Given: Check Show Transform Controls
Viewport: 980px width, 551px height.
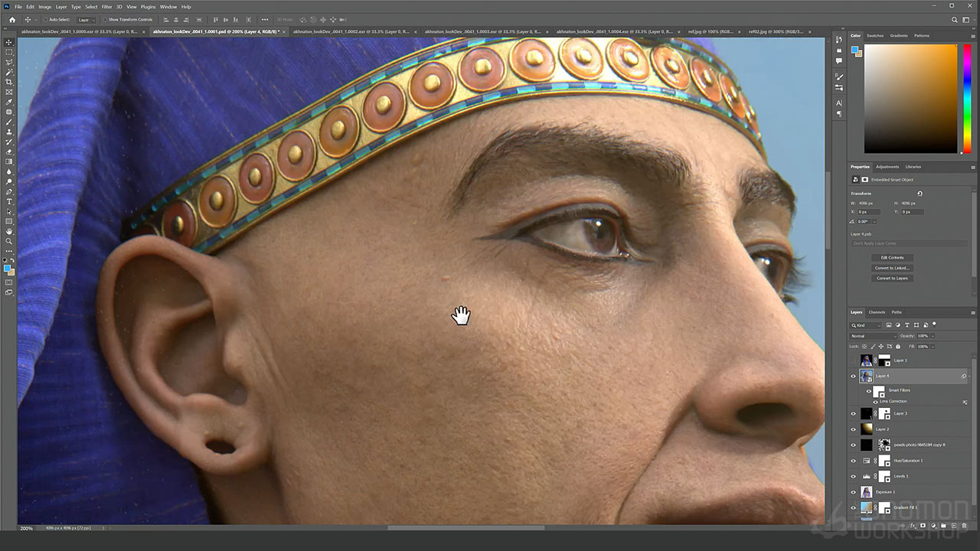Looking at the screenshot, I should 105,20.
